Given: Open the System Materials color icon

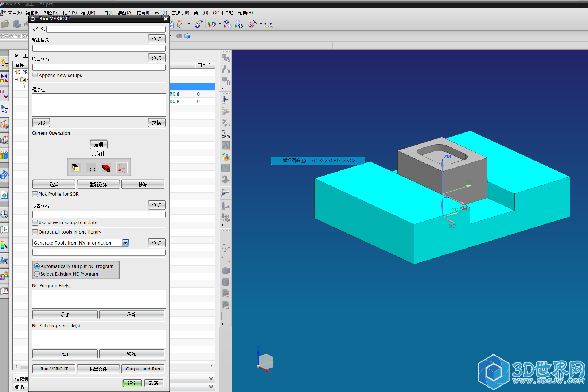Looking at the screenshot, I should pyautogui.click(x=4, y=245).
